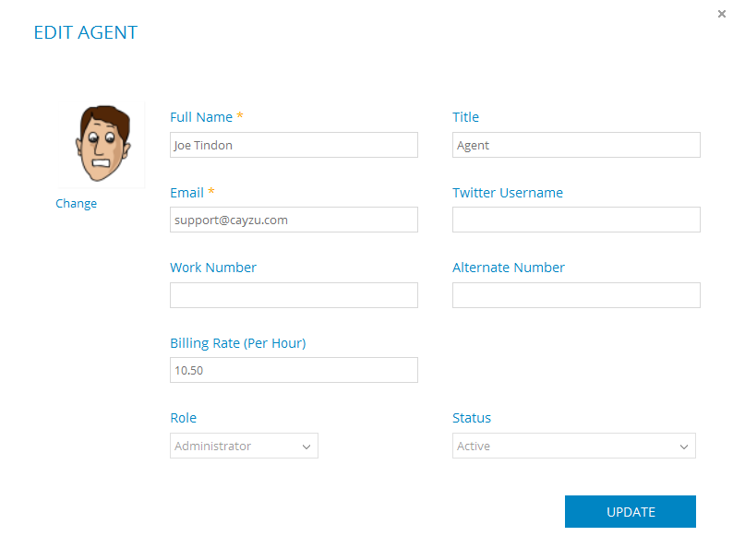Click the UPDATE button
This screenshot has height=560, width=733.
[631, 511]
